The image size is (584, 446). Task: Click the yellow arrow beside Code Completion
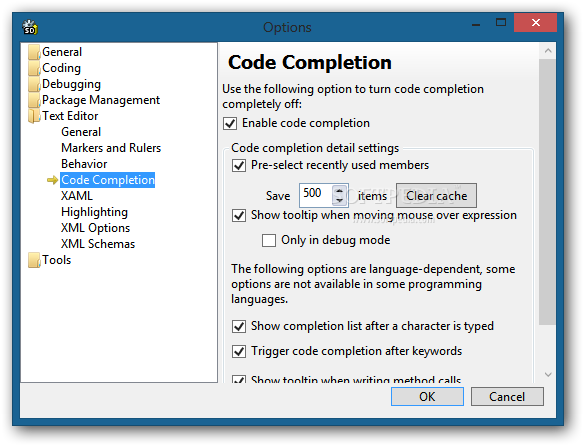click(x=53, y=180)
